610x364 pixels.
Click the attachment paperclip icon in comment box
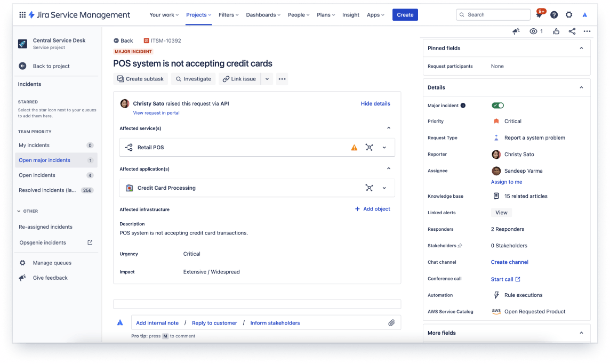tap(391, 323)
